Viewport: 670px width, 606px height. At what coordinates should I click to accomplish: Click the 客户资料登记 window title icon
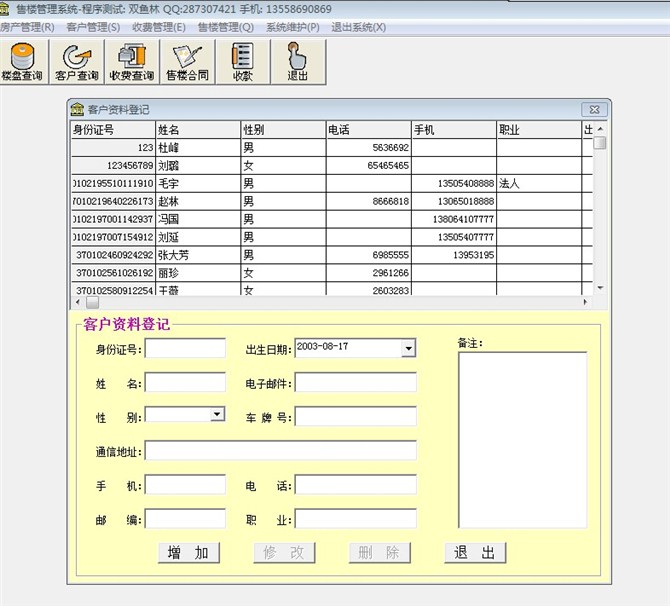(77, 109)
